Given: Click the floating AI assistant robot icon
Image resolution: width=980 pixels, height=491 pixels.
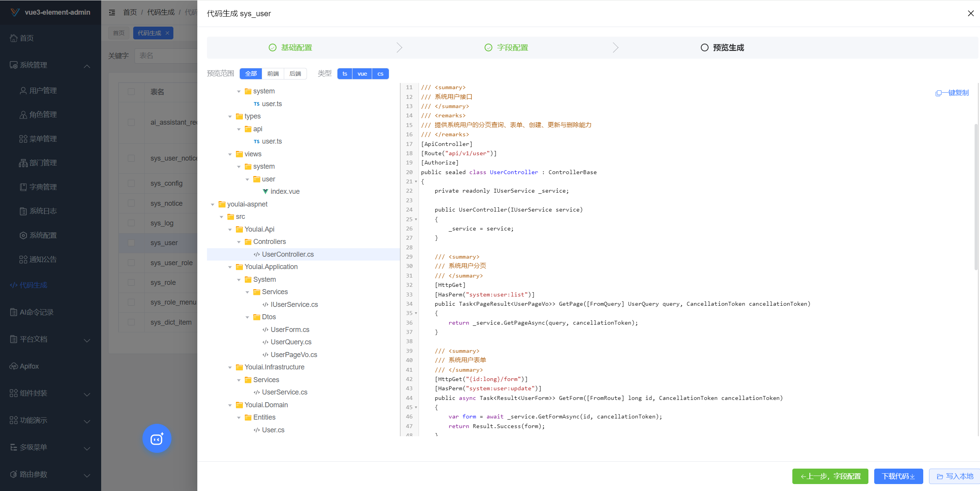Looking at the screenshot, I should tap(157, 439).
